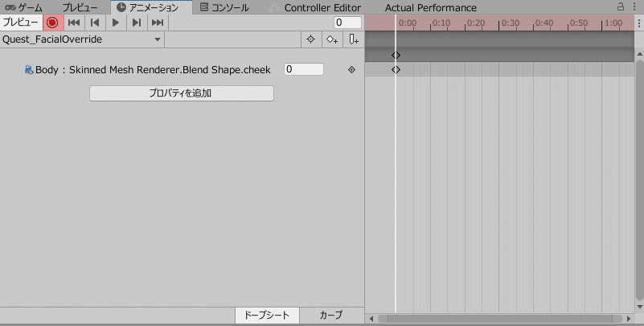Switch to the コンソール tab
Viewport: 644px width, 326px height.
[x=224, y=7]
